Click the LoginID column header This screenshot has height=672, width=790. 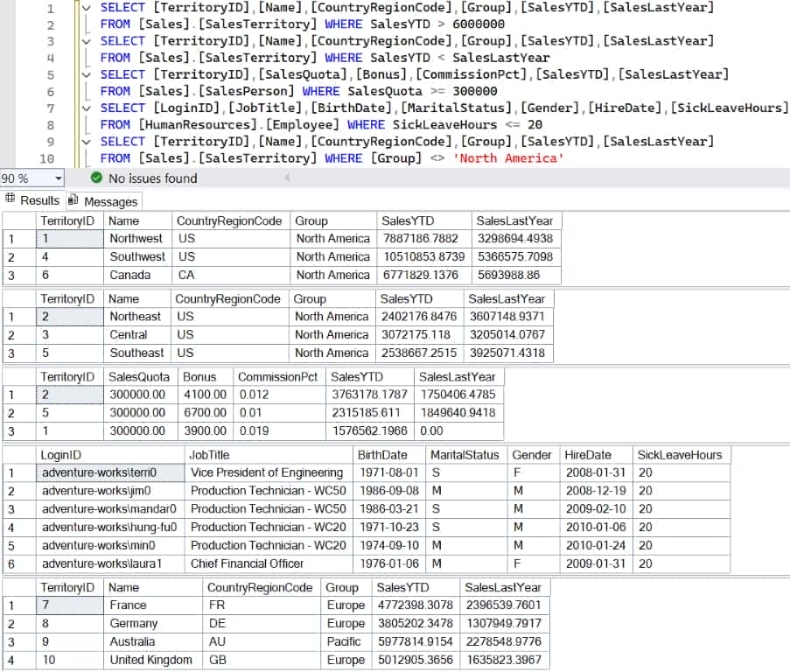pyautogui.click(x=61, y=455)
